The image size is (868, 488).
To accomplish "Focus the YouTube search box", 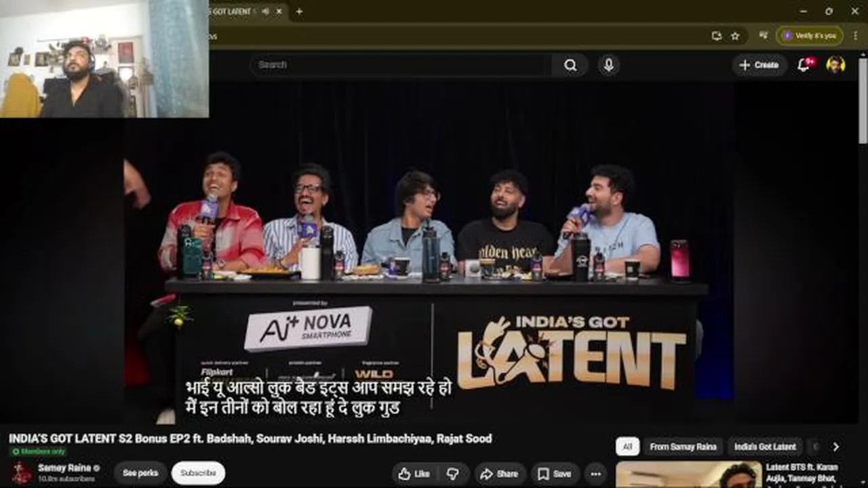I will tap(400, 65).
